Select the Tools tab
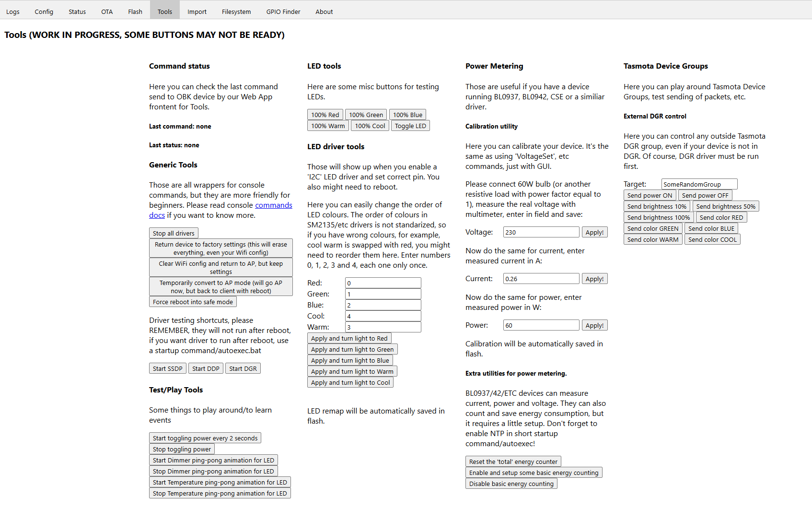812x509 pixels. click(165, 12)
